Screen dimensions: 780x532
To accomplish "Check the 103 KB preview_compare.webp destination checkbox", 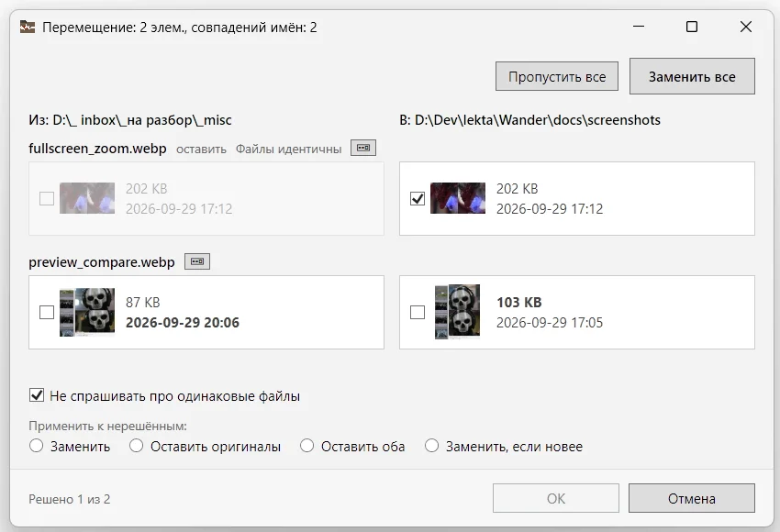I will pos(418,312).
